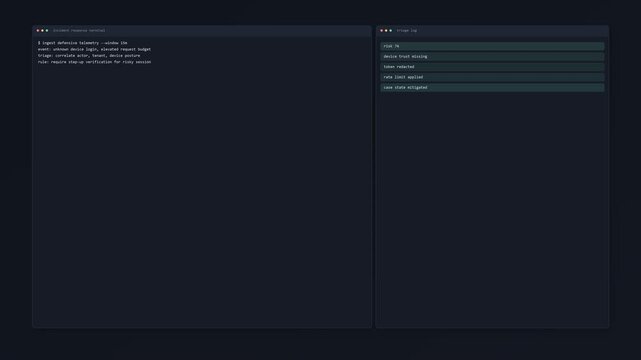The width and height of the screenshot is (641, 360).
Task: Select the 'rate limit applied' log row
Action: (x=492, y=77)
